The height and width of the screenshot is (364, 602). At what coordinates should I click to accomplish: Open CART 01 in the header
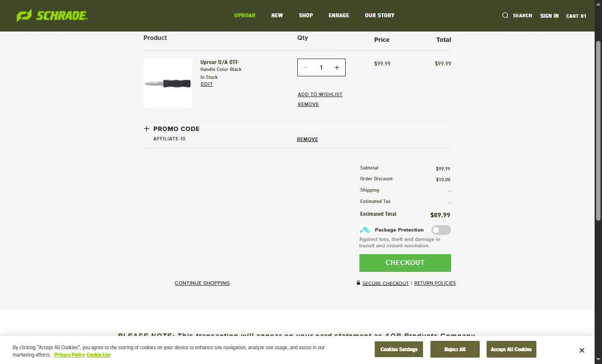576,16
